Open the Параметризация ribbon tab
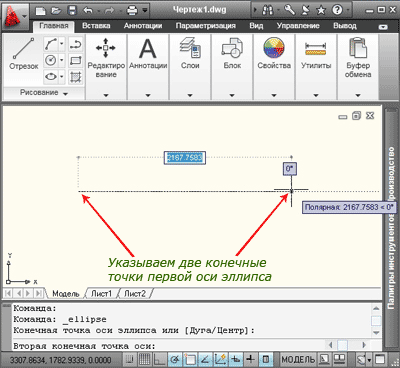Screen dimensions: 400x368 (x=205, y=26)
